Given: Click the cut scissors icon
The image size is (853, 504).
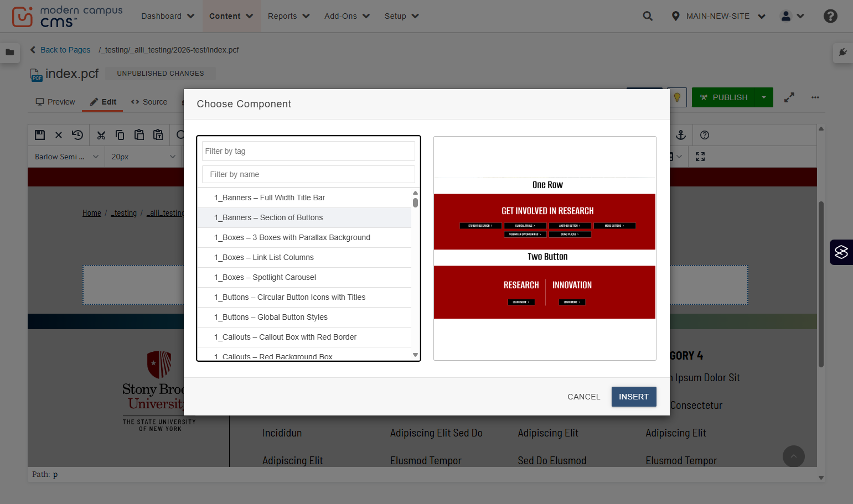Looking at the screenshot, I should coord(101,135).
